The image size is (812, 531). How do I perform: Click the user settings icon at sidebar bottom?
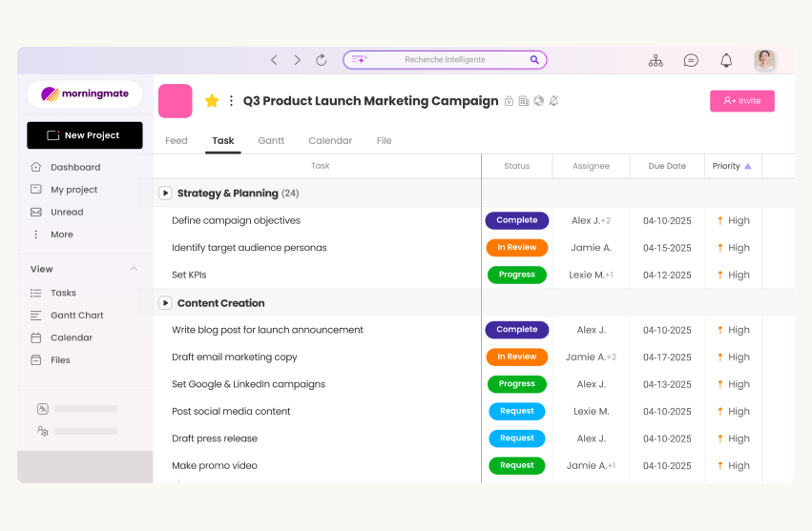[x=43, y=431]
